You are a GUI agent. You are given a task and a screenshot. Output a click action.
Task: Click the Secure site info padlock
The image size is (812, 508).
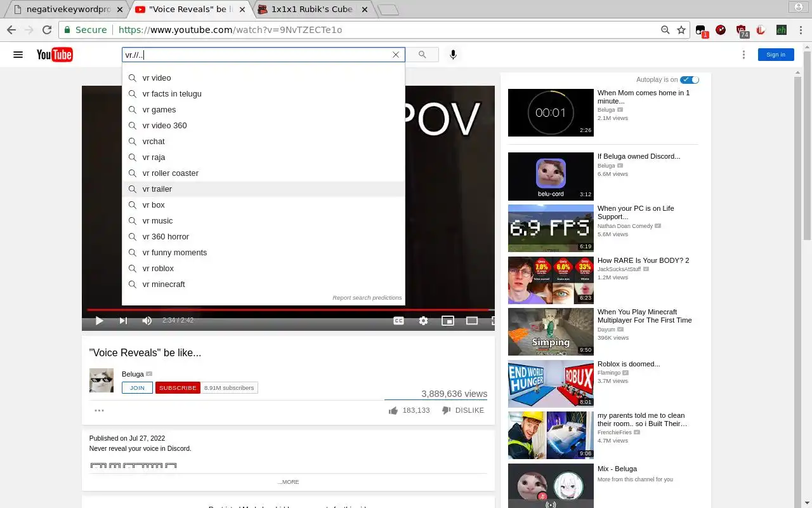(x=67, y=30)
